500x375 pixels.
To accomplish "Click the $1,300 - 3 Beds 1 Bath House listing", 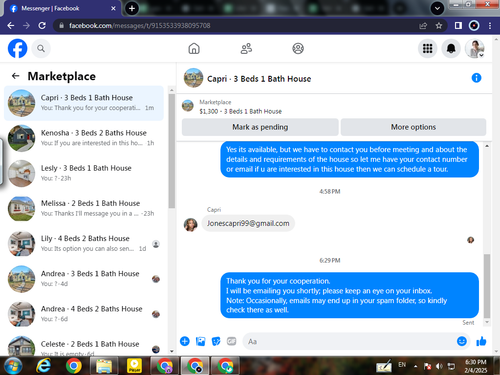I will click(x=240, y=111).
